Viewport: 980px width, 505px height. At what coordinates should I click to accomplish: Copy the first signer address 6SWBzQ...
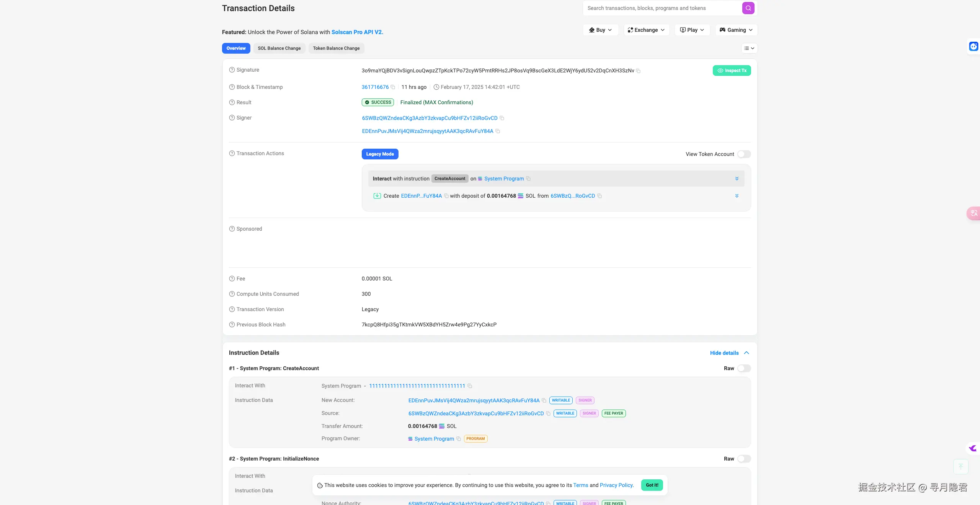pyautogui.click(x=502, y=118)
